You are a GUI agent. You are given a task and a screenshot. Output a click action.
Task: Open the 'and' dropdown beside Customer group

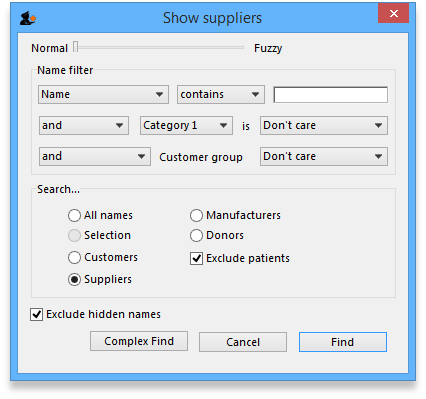pyautogui.click(x=95, y=156)
